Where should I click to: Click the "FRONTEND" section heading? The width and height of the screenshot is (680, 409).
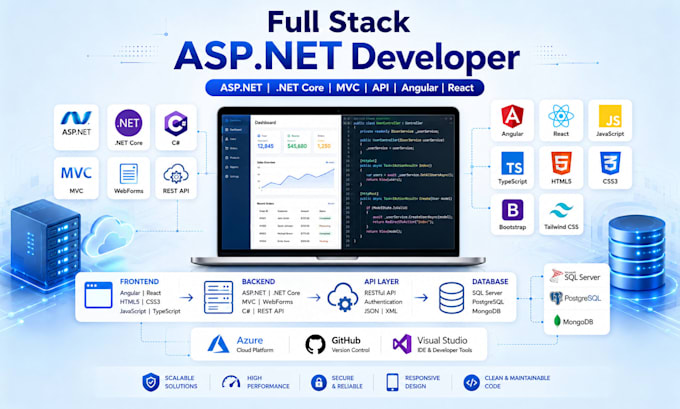(139, 281)
